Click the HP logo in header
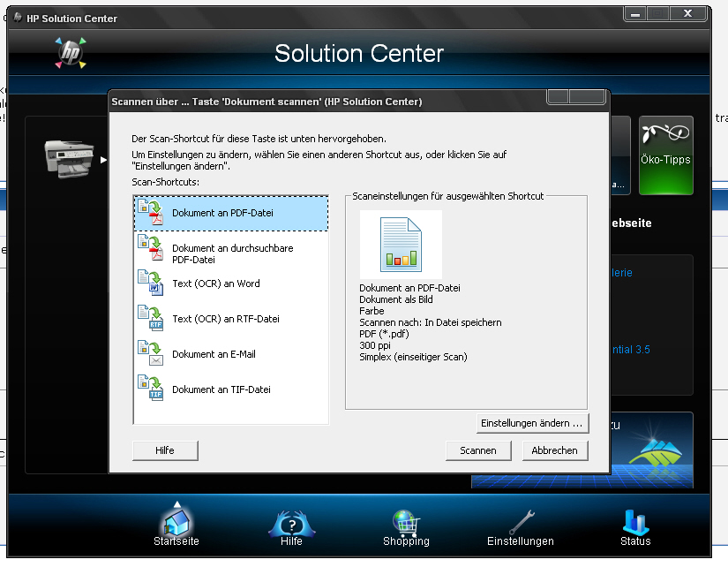This screenshot has width=728, height=567. pyautogui.click(x=71, y=53)
